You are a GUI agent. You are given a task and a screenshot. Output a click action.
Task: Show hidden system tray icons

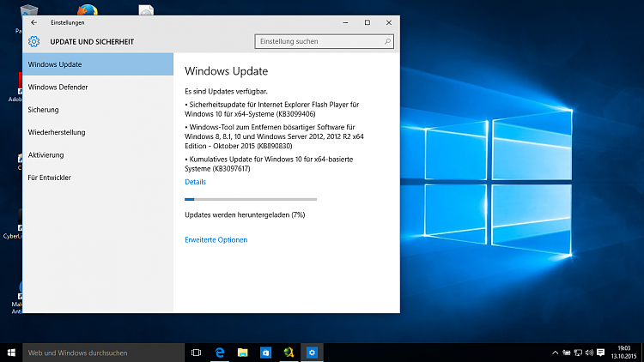coord(555,353)
